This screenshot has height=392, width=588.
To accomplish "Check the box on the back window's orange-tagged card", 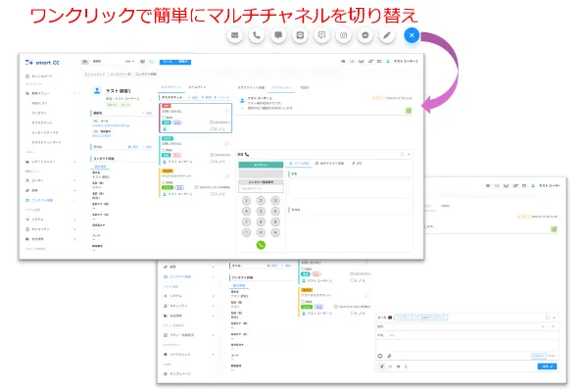I will (x=303, y=302).
